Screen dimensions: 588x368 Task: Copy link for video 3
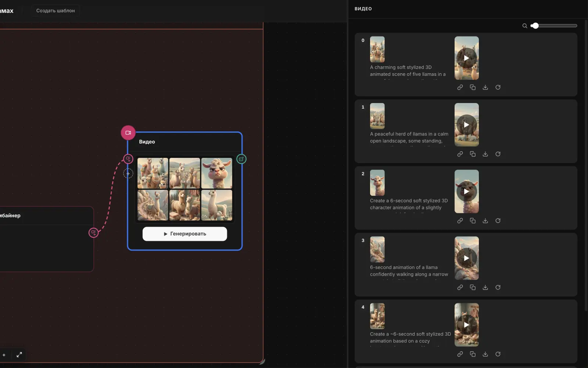point(460,287)
